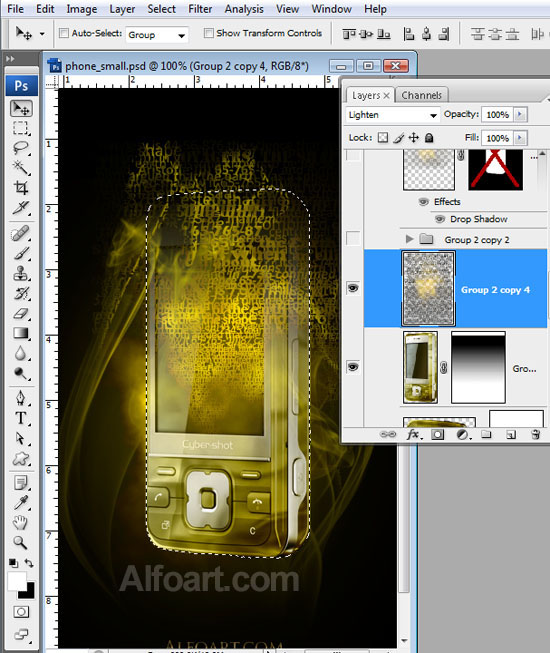Screen dimensions: 550x653
Task: Select the Brush tool
Action: click(x=21, y=253)
